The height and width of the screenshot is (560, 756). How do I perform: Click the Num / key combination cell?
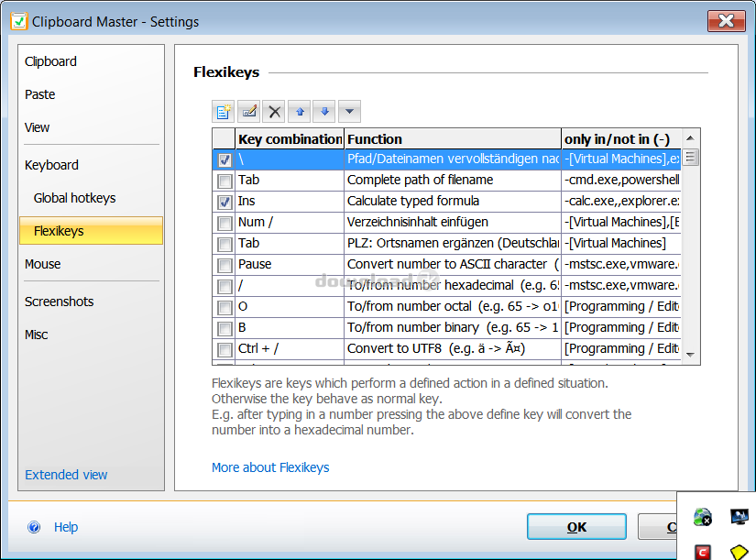tap(290, 223)
